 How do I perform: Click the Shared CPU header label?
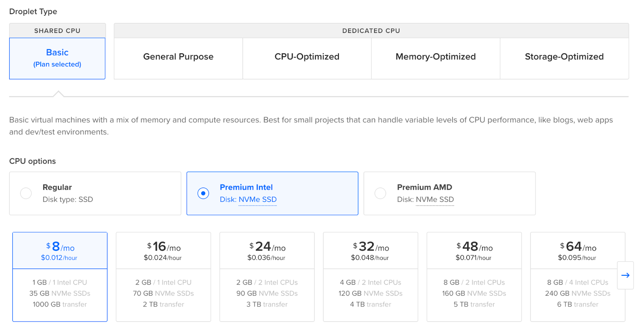tap(57, 31)
